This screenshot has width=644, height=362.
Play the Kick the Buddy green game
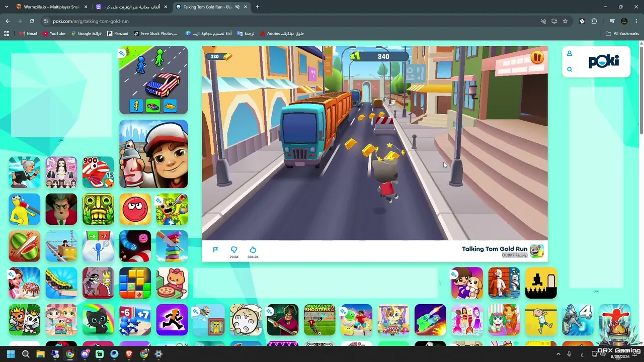pyautogui.click(x=172, y=209)
